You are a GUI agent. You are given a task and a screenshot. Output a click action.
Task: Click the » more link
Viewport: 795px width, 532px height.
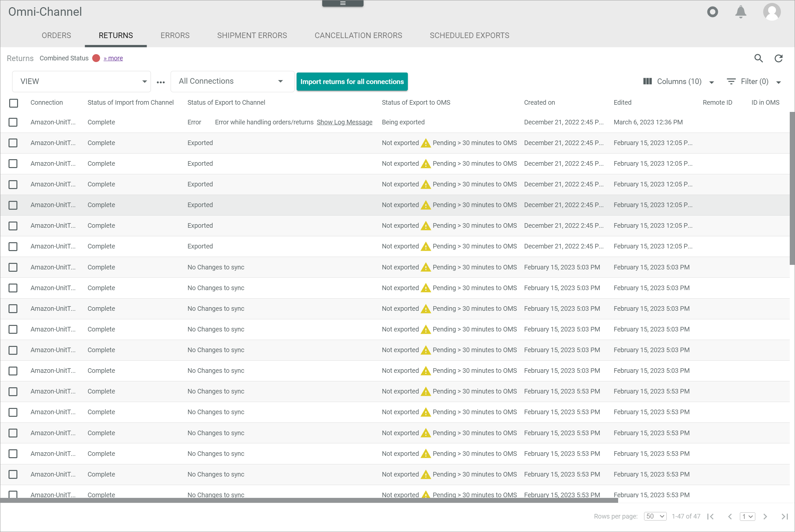click(x=113, y=58)
